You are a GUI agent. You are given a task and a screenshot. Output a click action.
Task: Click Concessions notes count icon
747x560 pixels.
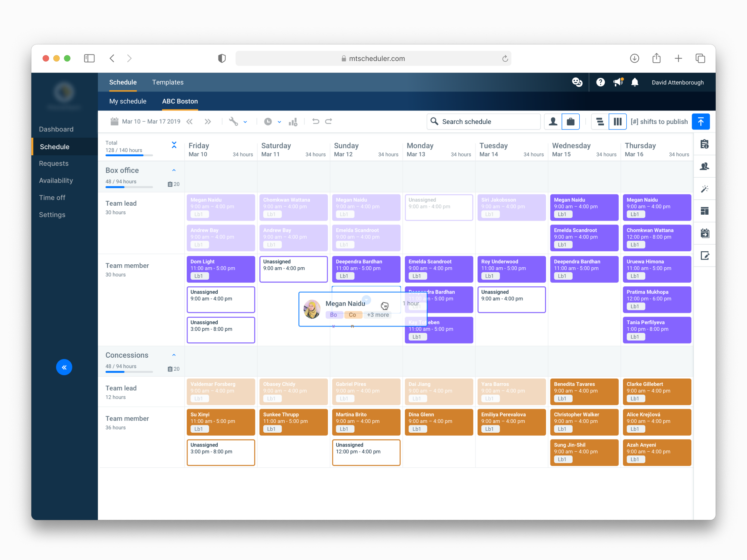tap(174, 369)
